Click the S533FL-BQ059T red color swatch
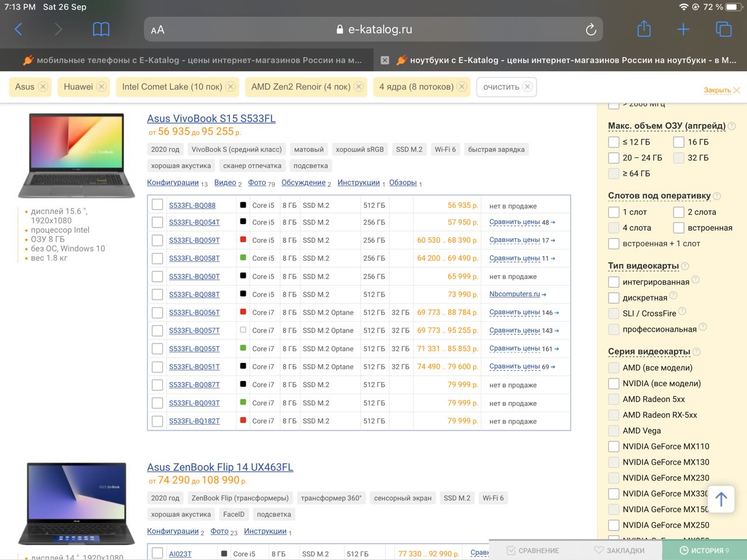 (x=243, y=240)
